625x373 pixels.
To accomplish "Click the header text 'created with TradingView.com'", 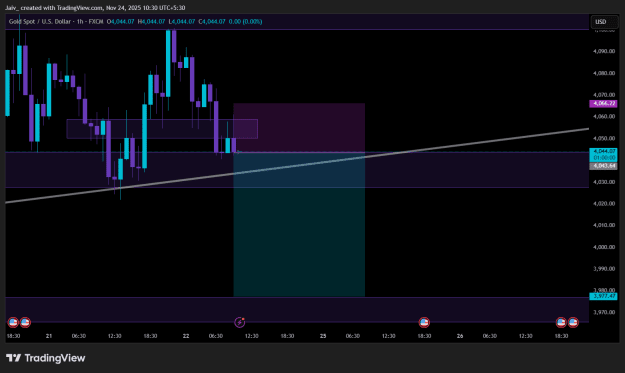I will coord(62,8).
